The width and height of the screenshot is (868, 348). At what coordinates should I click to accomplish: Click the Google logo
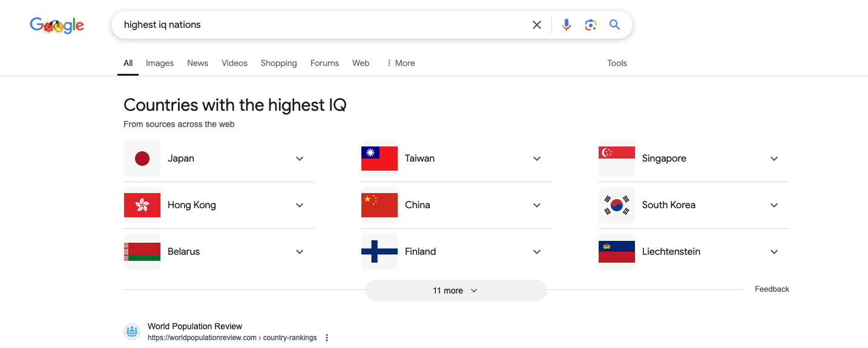click(57, 25)
